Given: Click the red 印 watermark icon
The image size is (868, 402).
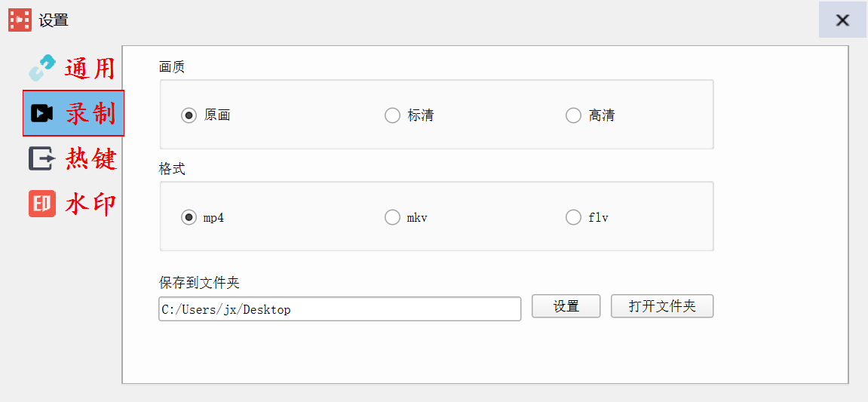Looking at the screenshot, I should tap(42, 204).
